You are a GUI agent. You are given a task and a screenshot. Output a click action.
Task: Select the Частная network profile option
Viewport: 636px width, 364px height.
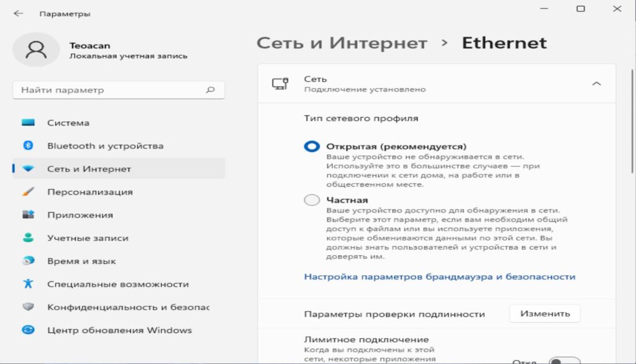click(312, 200)
